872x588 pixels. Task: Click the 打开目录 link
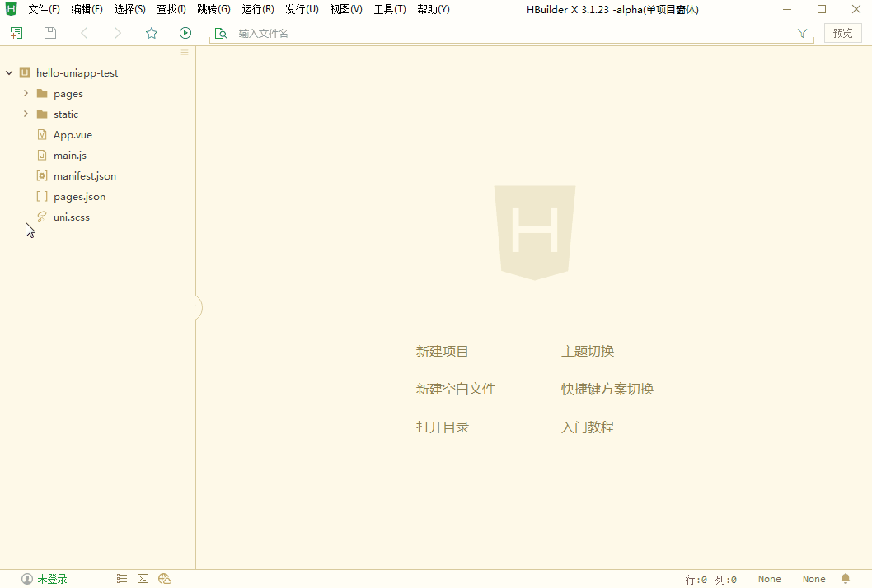pos(442,427)
